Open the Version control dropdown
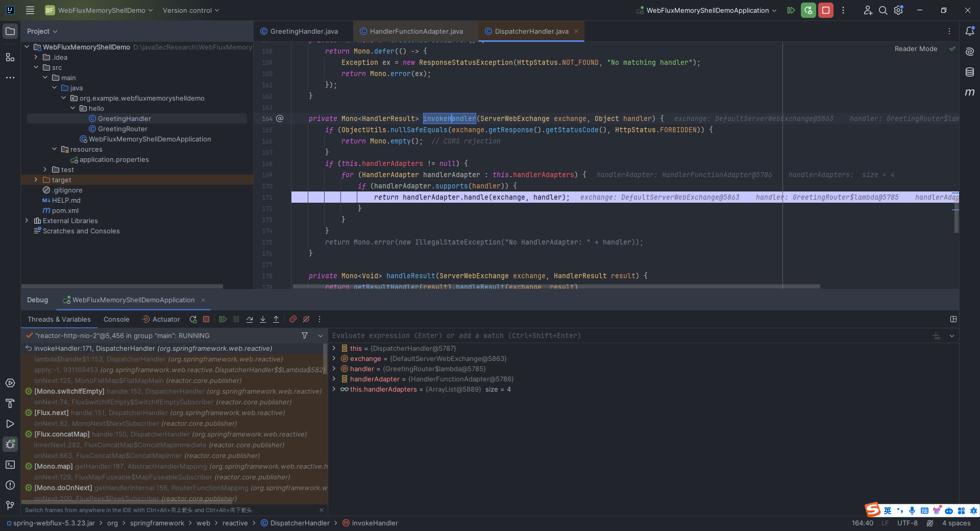 coord(191,10)
